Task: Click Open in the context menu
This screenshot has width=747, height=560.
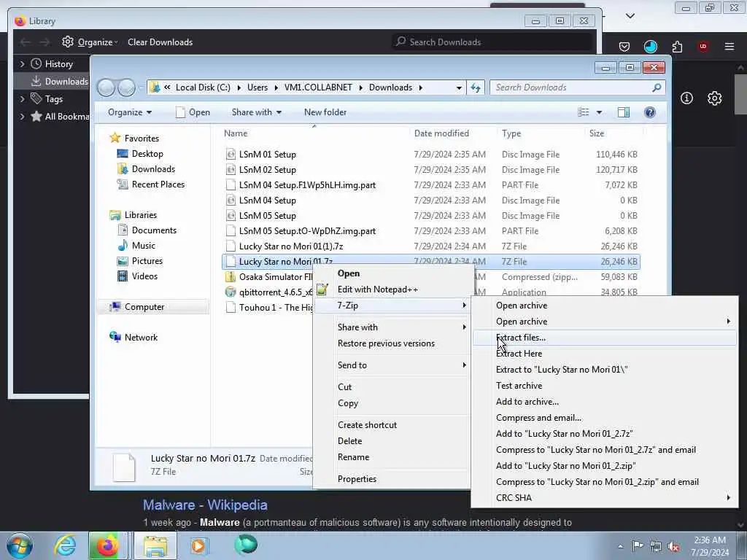Action: [392, 273]
